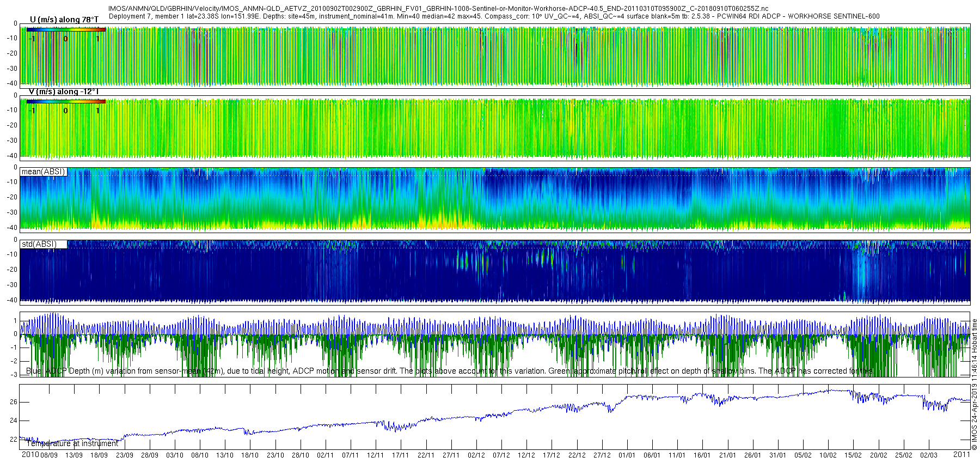Click the Deployment 7 metadata line
980x463 pixels.
494,16
